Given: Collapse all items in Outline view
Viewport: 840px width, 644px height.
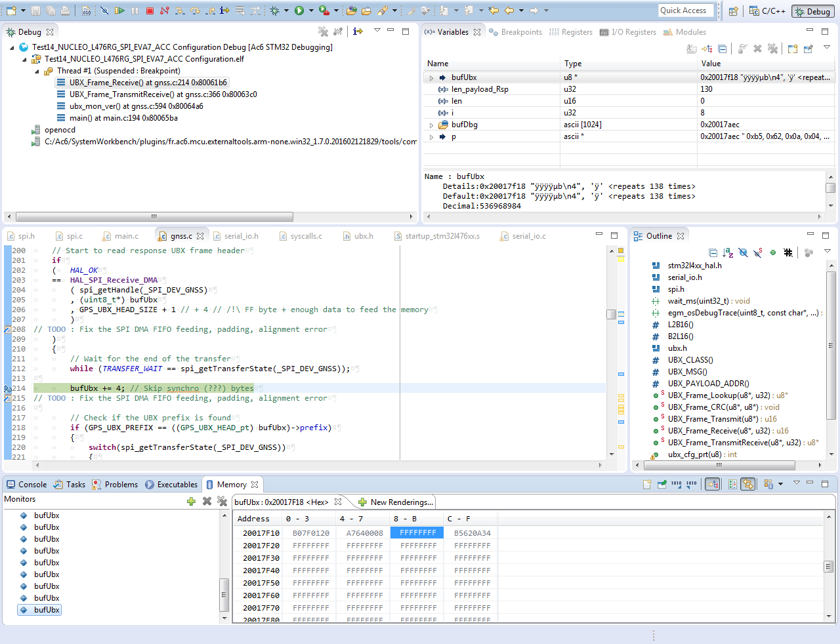Looking at the screenshot, I should [713, 252].
